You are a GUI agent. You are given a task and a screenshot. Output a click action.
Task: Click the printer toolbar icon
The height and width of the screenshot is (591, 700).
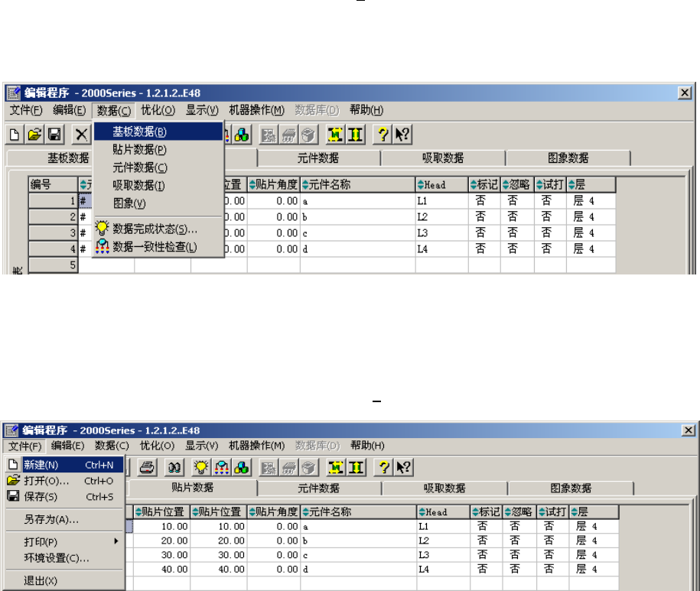click(x=147, y=467)
